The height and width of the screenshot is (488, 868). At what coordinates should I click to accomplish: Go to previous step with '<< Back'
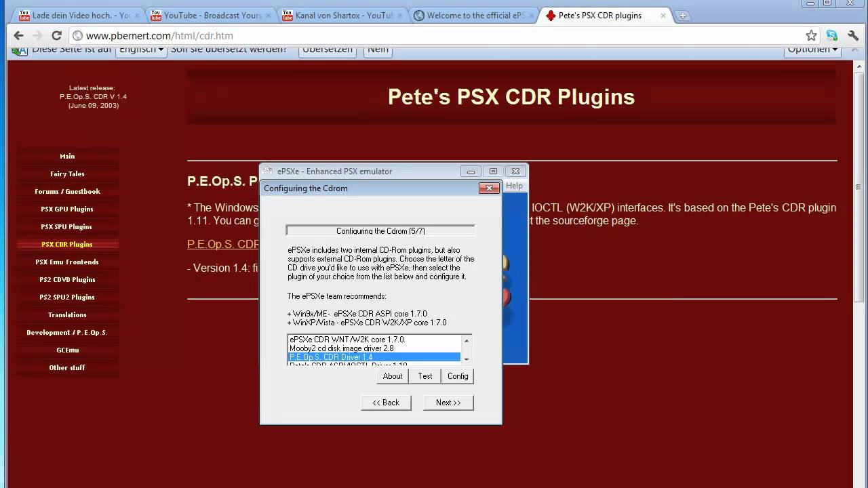[x=386, y=403]
